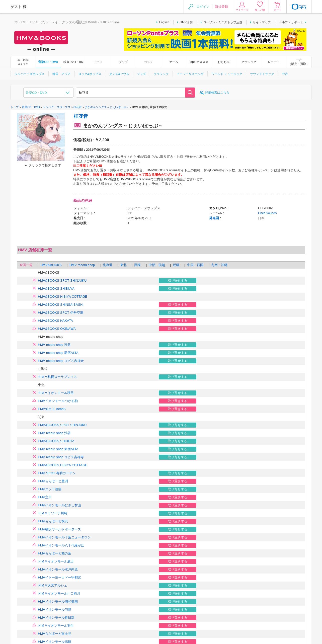Filter store list by 関東
The height and width of the screenshot is (644, 322).
click(138, 265)
